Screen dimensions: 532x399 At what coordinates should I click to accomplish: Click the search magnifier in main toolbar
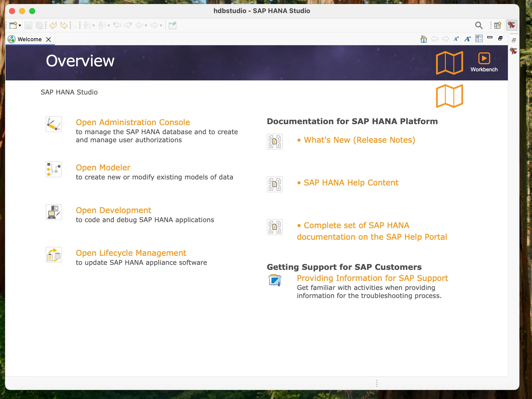point(479,25)
